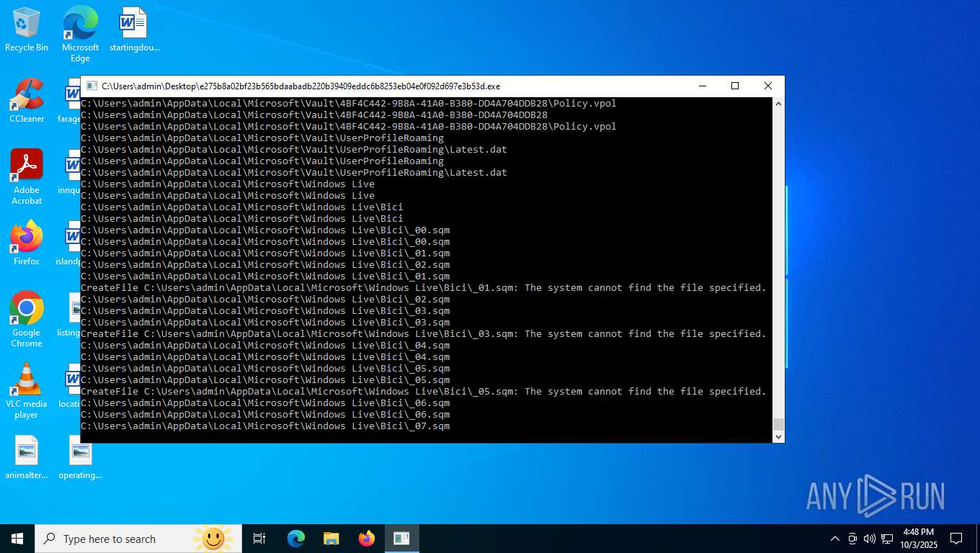Click the console scrollbar up arrow
The image size is (980, 553).
click(778, 104)
